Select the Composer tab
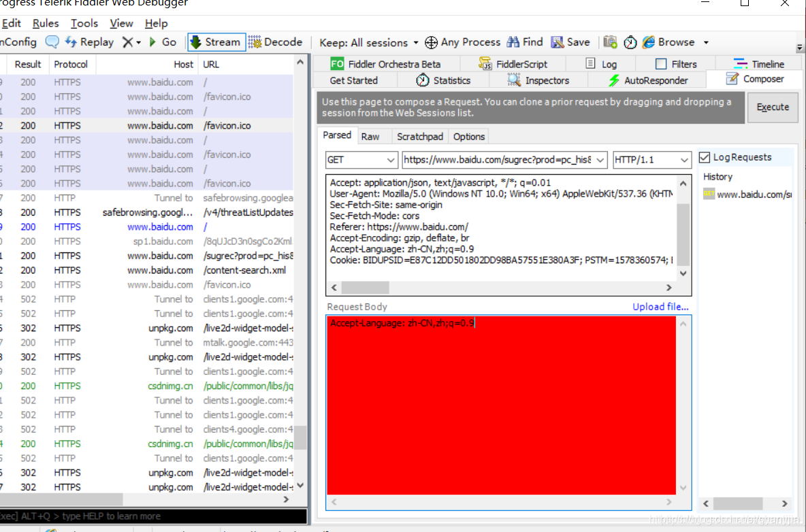 pos(754,79)
